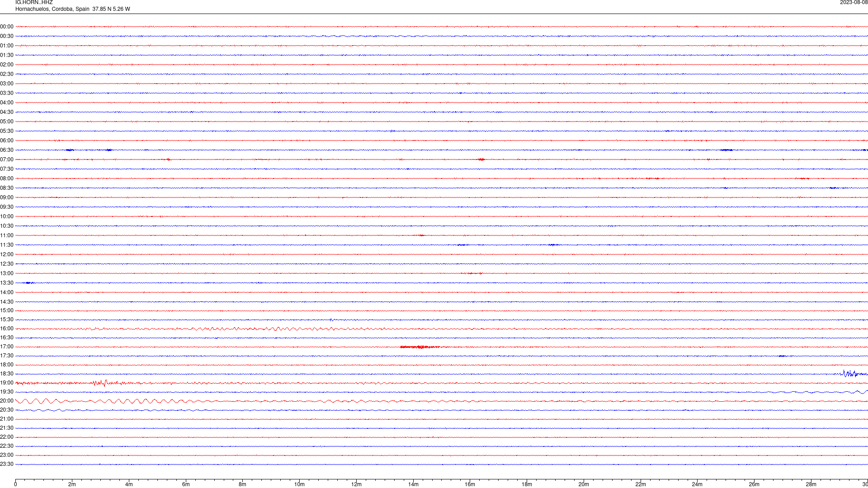
Task: Select the 06:30 time label
Action: point(7,150)
